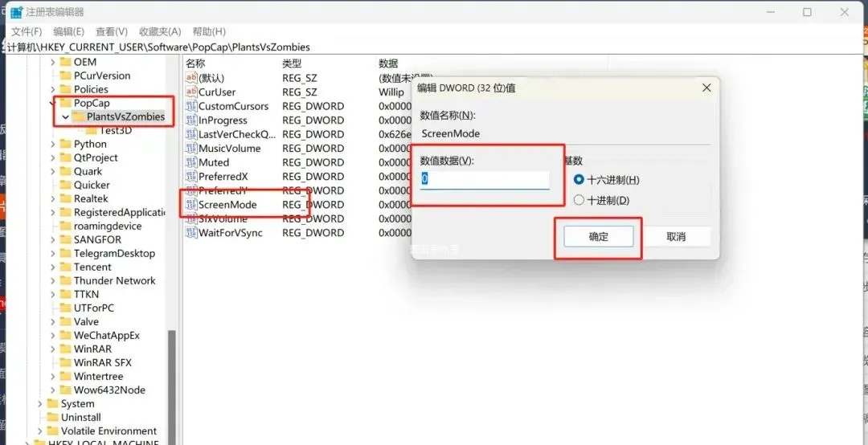
Task: Click the 确定 button in the dialog
Action: point(599,237)
